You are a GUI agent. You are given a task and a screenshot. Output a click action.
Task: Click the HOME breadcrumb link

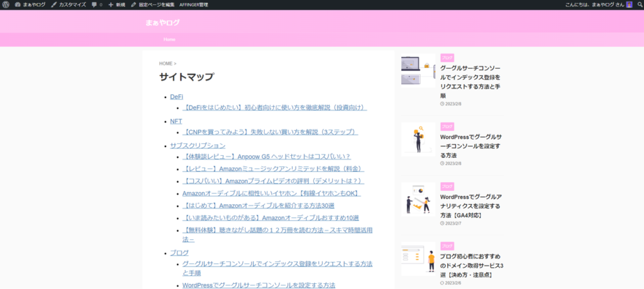[x=166, y=63]
